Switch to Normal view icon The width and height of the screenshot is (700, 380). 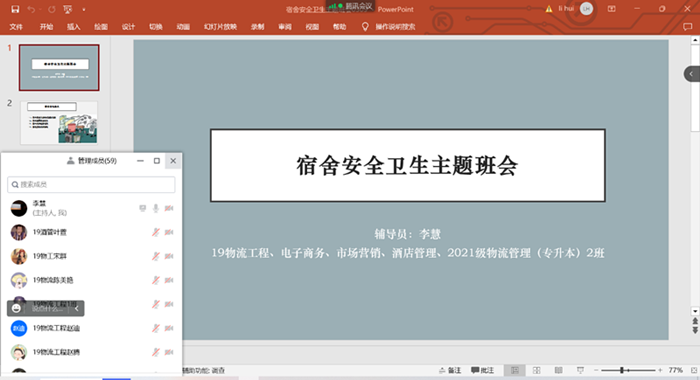pos(515,370)
